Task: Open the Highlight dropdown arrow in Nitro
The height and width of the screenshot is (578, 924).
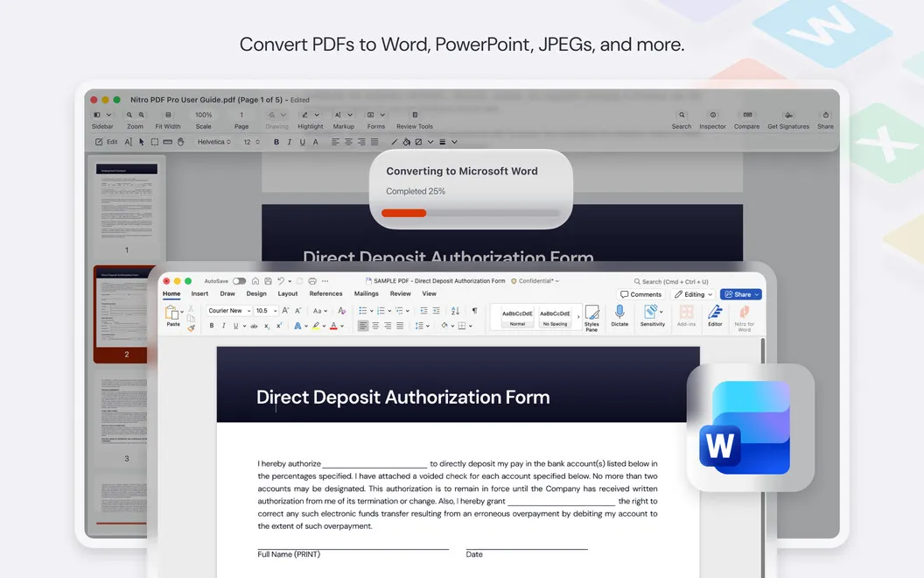Action: pos(317,115)
